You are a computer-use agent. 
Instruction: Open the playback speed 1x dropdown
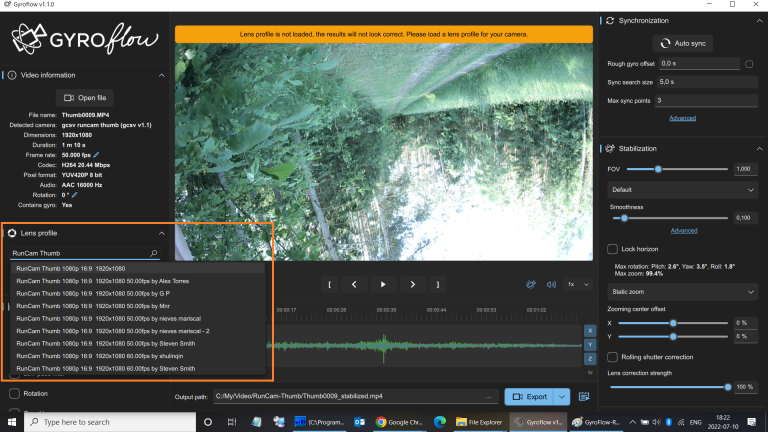(x=578, y=285)
